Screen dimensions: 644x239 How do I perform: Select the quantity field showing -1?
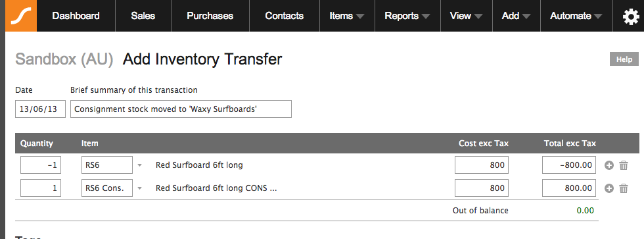pos(41,165)
